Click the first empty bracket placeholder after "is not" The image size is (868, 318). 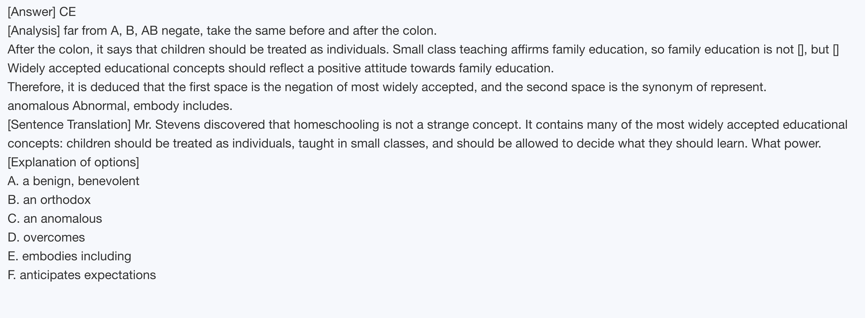tap(801, 50)
